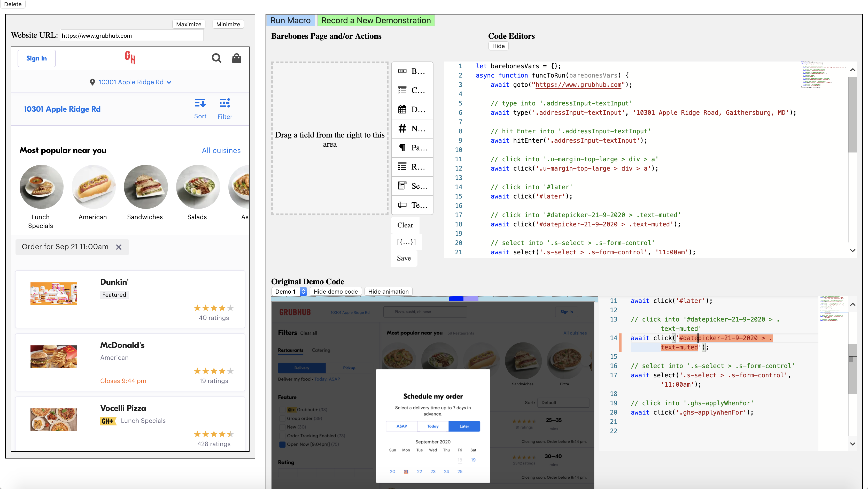Toggle the Hide animation button
This screenshot has width=868, height=489.
[x=388, y=292]
